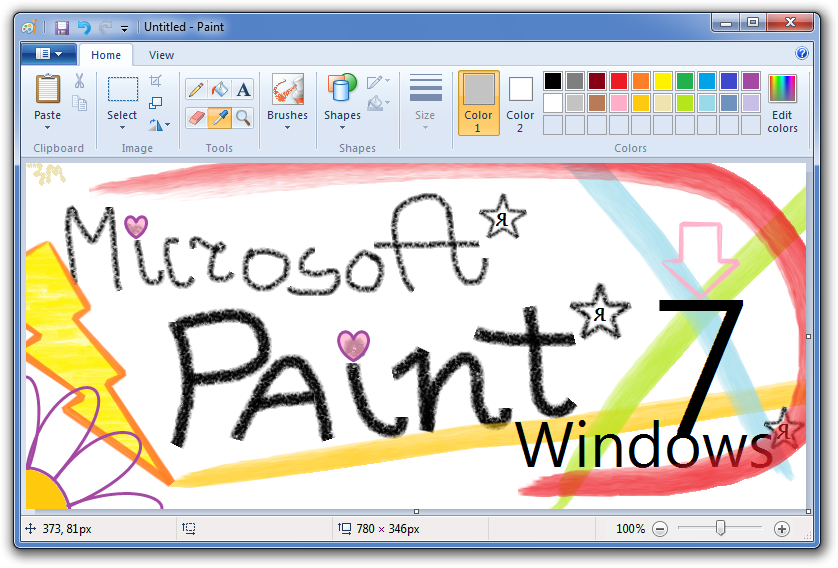
Task: Choose the Eraser tool
Action: (196, 118)
